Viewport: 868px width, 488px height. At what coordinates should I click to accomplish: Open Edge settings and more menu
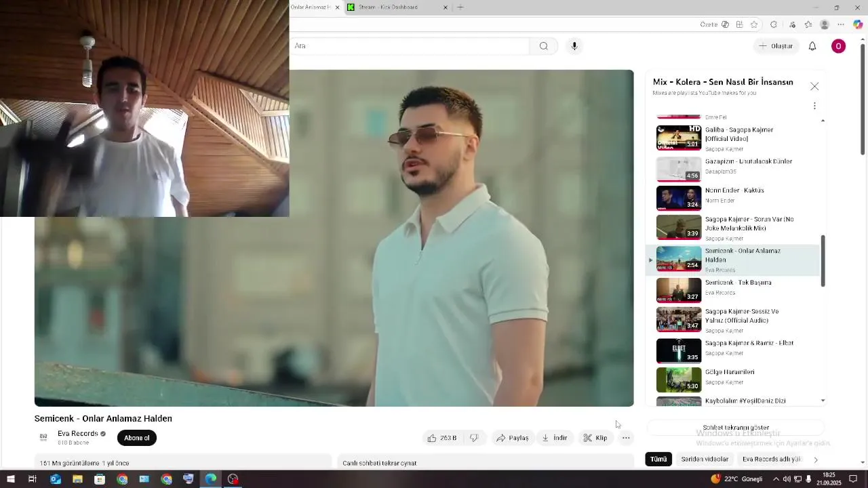841,24
